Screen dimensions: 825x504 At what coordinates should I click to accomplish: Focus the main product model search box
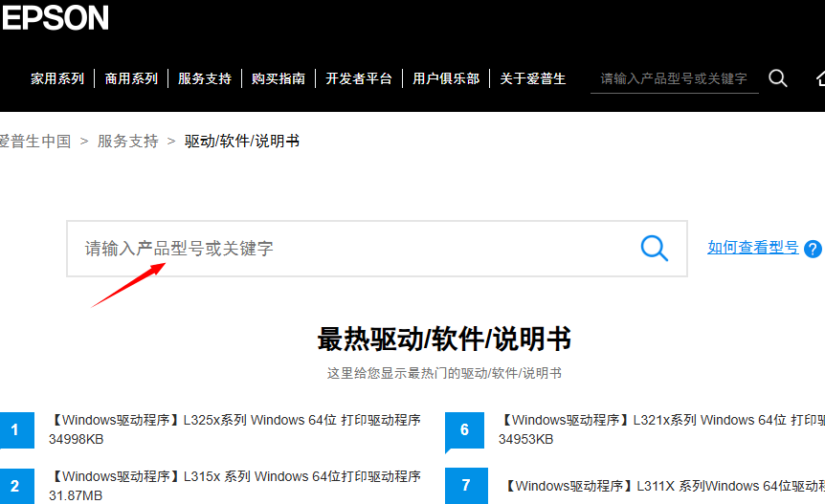(x=377, y=249)
